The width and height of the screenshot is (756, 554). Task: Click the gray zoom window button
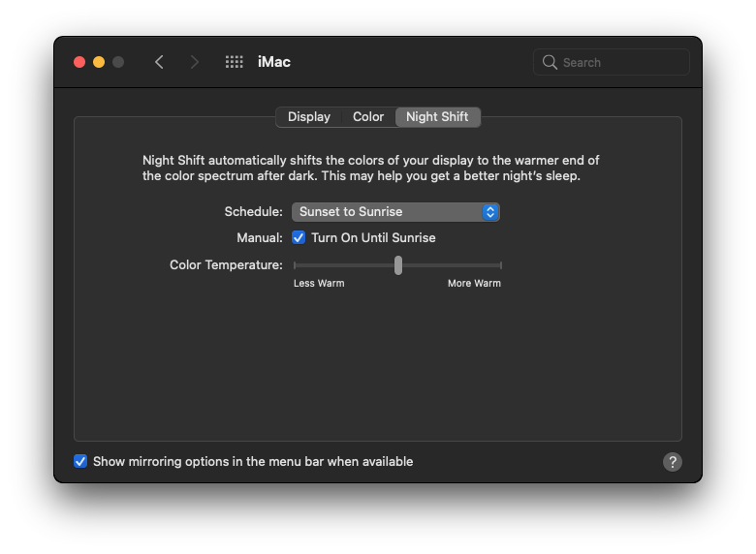[118, 62]
